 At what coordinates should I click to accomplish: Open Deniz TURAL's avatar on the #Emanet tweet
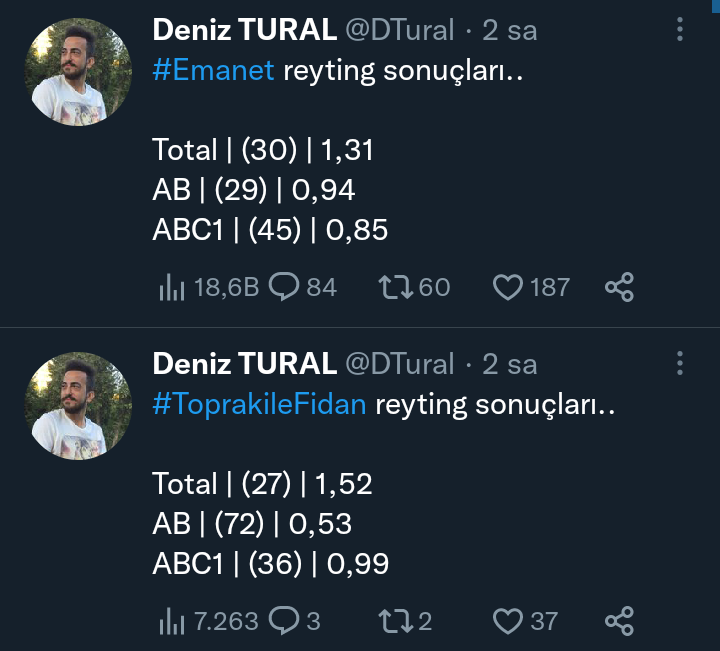(78, 71)
